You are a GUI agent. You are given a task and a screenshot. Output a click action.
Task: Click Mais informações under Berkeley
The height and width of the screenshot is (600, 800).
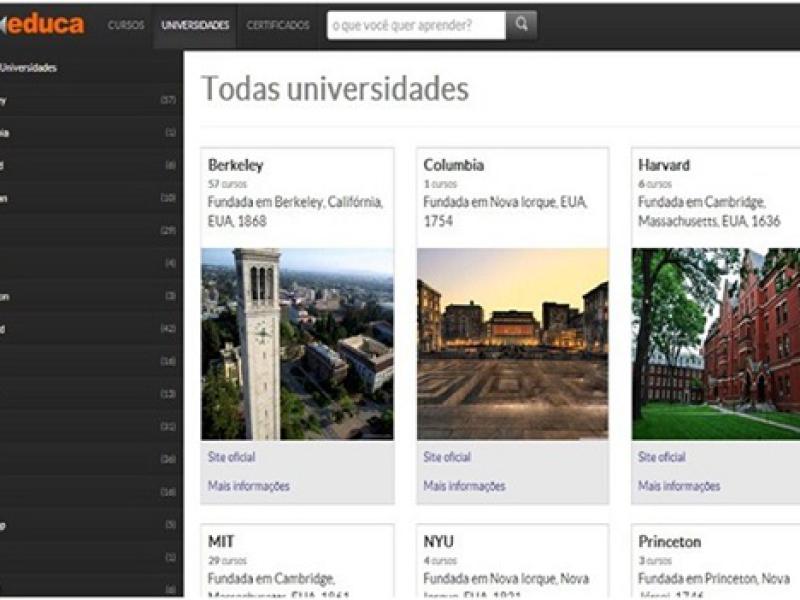tap(248, 486)
